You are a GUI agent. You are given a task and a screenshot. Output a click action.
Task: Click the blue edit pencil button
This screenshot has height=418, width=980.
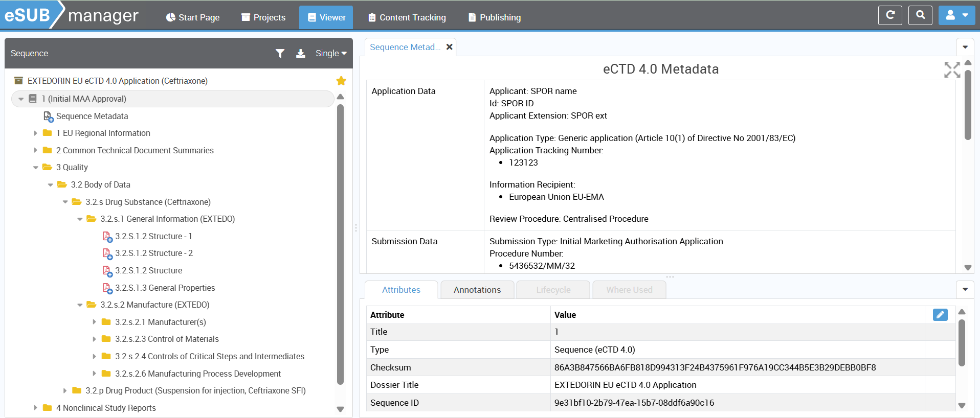point(940,315)
